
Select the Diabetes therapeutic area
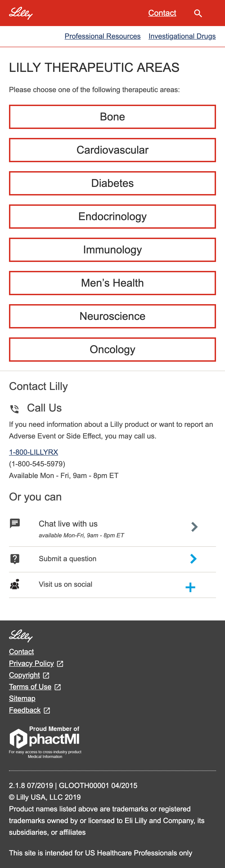112,183
